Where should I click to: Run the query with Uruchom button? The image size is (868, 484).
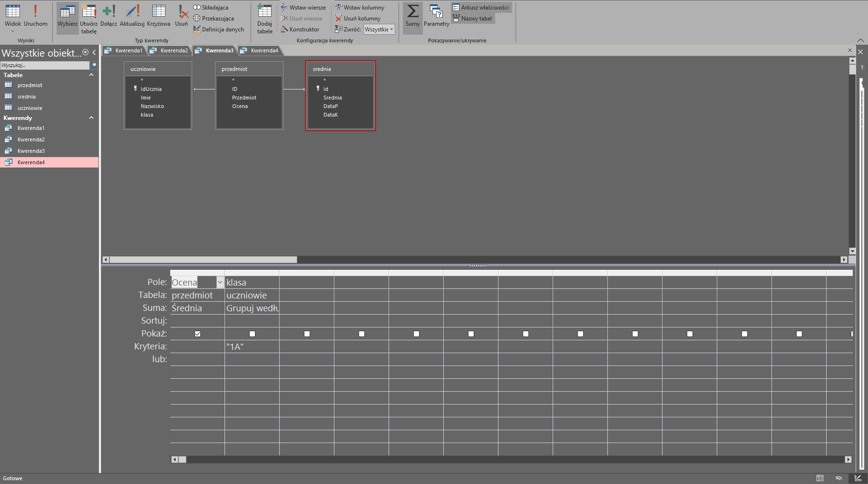pyautogui.click(x=36, y=16)
